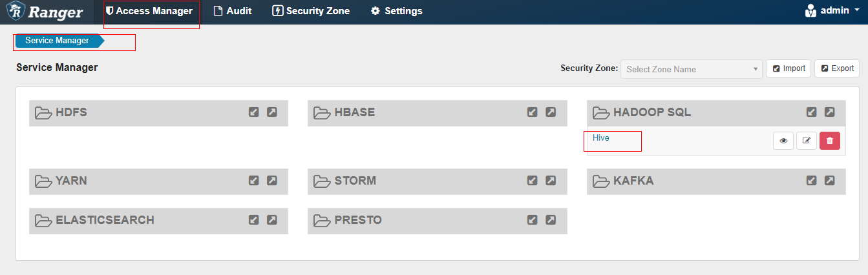Click the ELASTICSEARCH import icon

pos(254,220)
